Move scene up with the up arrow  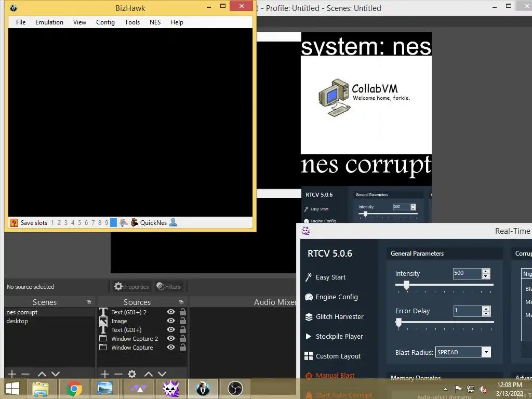[x=42, y=374]
